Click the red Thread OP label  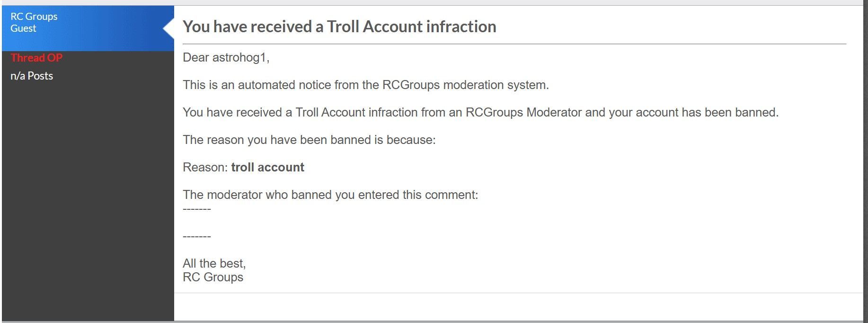pyautogui.click(x=36, y=58)
